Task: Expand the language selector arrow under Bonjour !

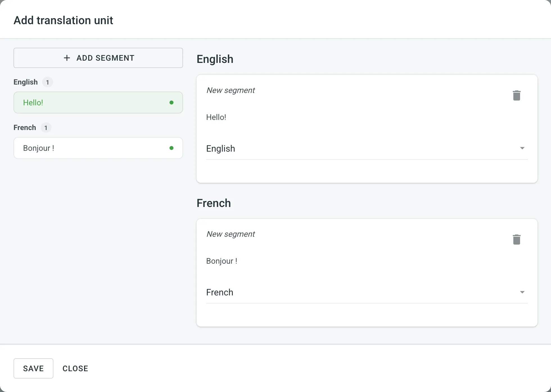Action: (x=522, y=292)
